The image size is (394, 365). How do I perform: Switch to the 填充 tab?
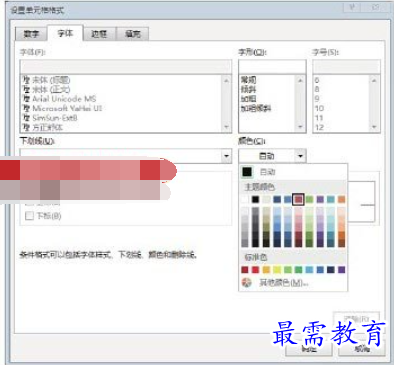tap(133, 34)
